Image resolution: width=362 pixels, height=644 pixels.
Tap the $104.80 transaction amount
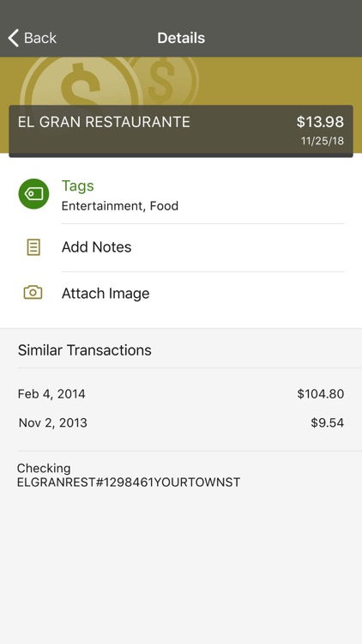(321, 394)
